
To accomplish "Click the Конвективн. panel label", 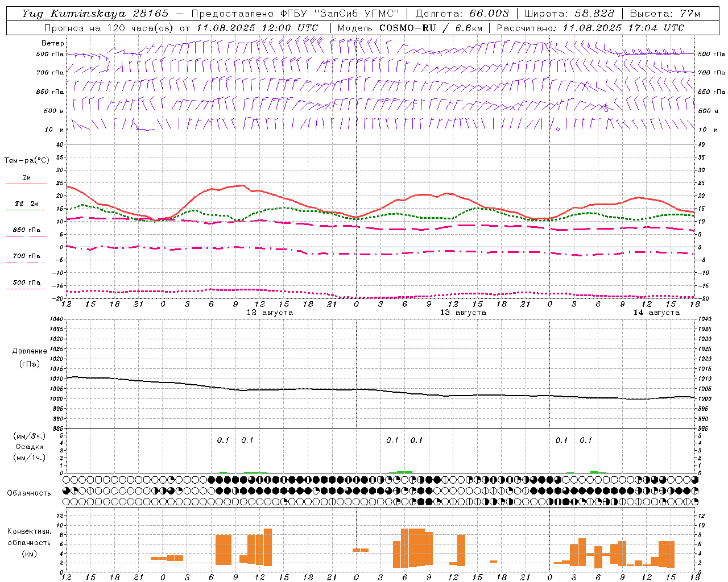I will click(30, 531).
